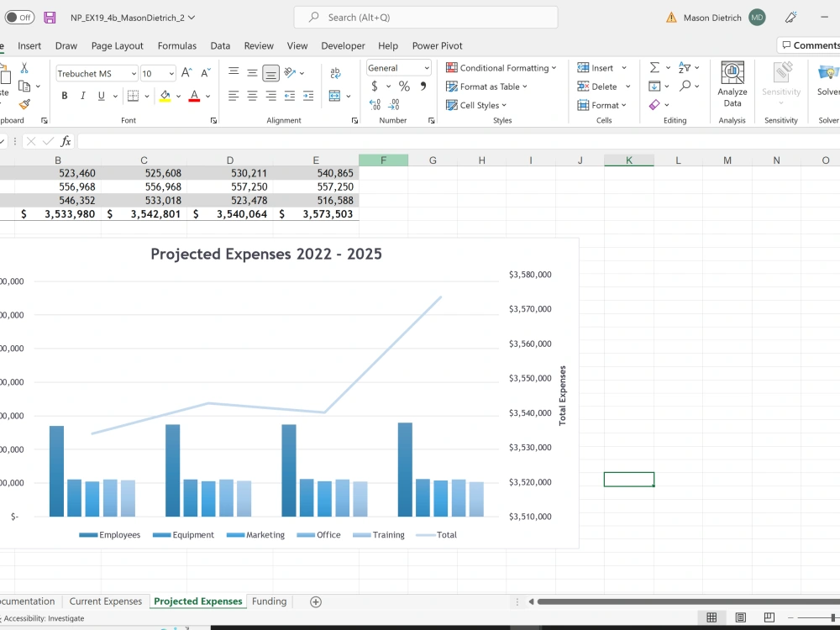Click the Orientation text-angle icon
840x630 pixels.
click(x=291, y=72)
